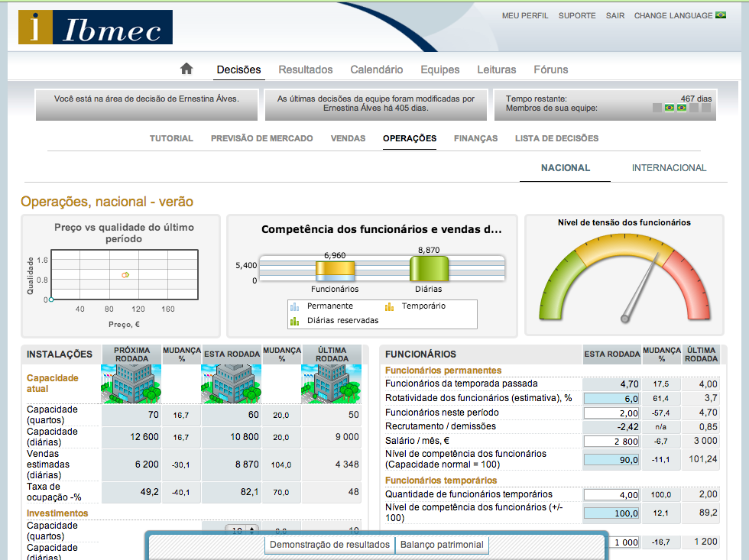
Task: Toggle the Diárias reservadas legend icon
Action: [294, 321]
